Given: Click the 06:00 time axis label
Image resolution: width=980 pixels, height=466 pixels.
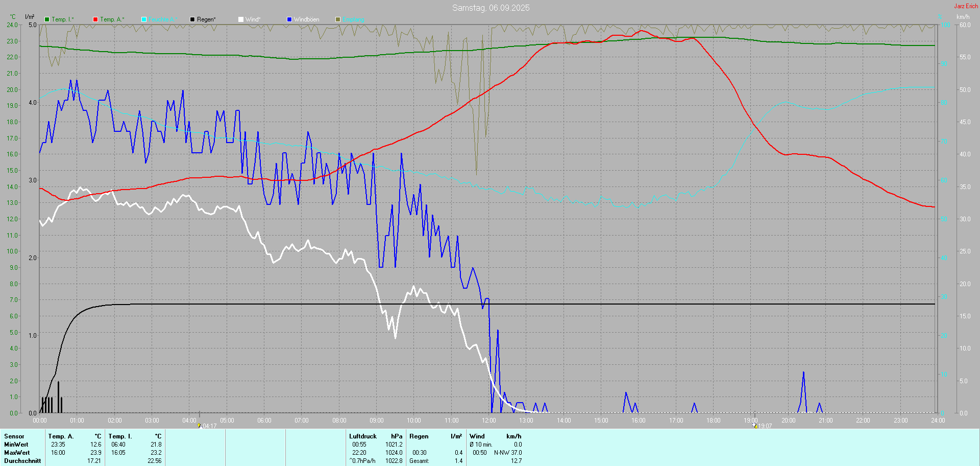Looking at the screenshot, I should tap(264, 421).
